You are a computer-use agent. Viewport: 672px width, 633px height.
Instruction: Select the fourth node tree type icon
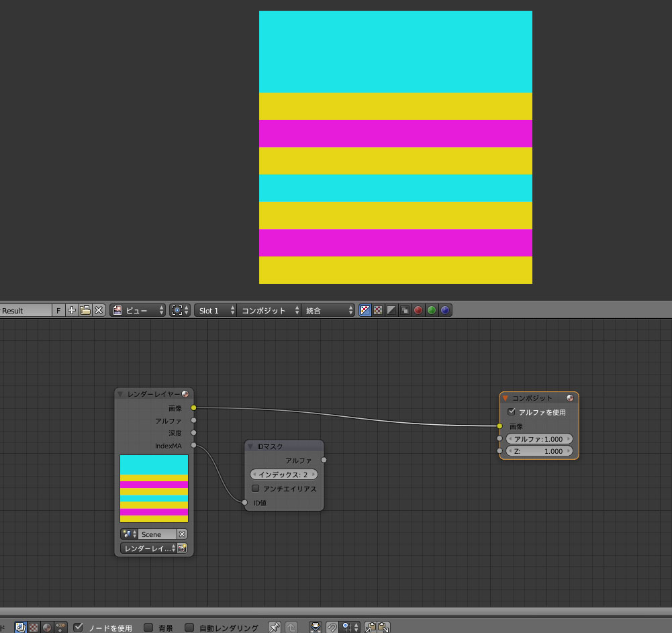(x=60, y=628)
